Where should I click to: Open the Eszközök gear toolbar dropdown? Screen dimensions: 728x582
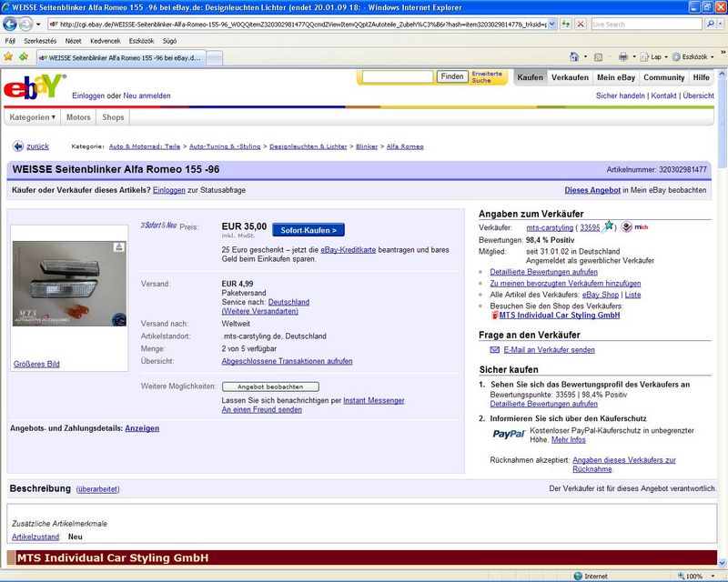693,57
